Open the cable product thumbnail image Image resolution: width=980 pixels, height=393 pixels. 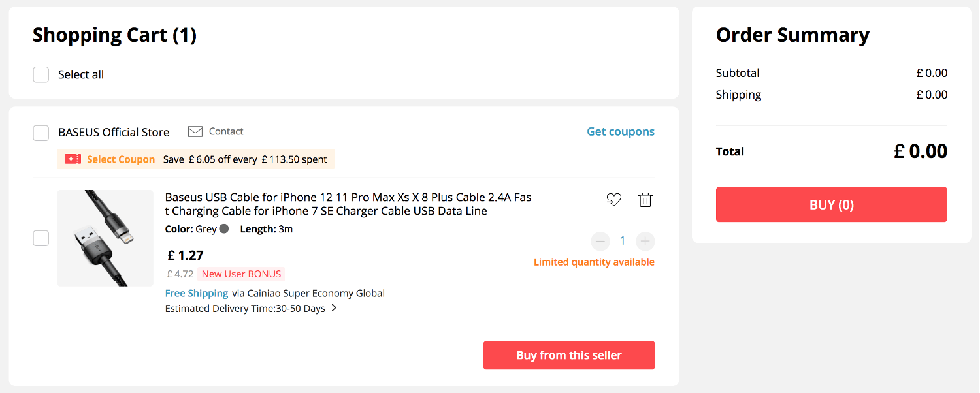(x=105, y=238)
